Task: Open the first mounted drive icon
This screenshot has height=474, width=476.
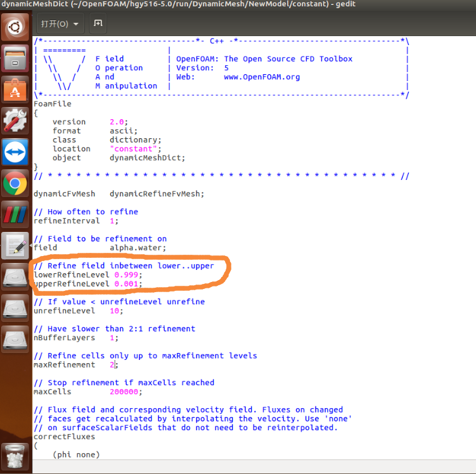Action: point(15,277)
